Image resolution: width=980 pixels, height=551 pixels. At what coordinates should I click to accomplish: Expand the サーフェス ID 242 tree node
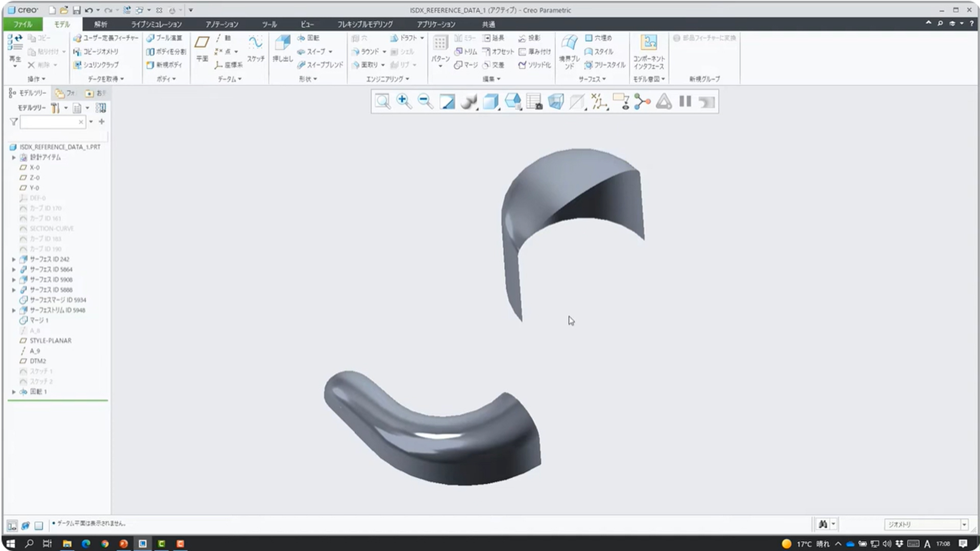(14, 259)
